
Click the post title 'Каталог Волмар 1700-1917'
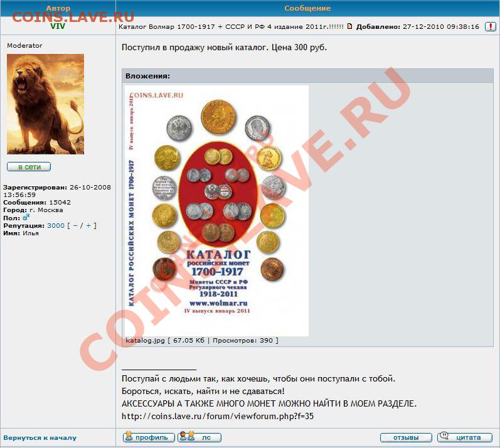point(231,27)
